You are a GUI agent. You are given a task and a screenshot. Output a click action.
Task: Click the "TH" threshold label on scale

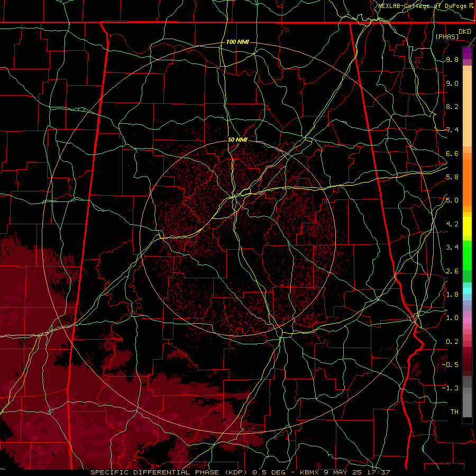454,411
